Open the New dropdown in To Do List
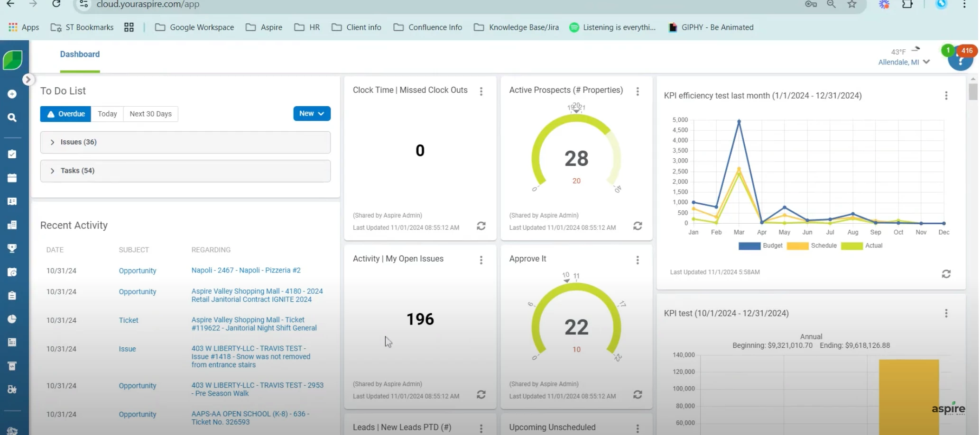 [x=312, y=114]
